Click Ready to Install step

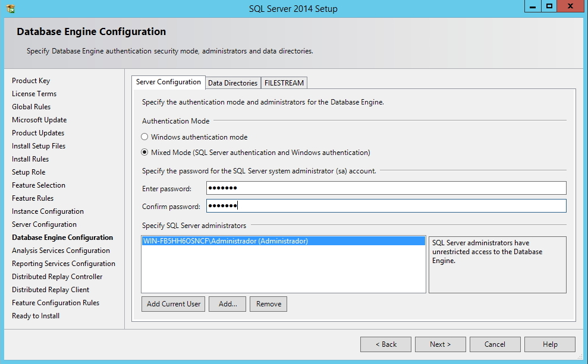click(36, 316)
